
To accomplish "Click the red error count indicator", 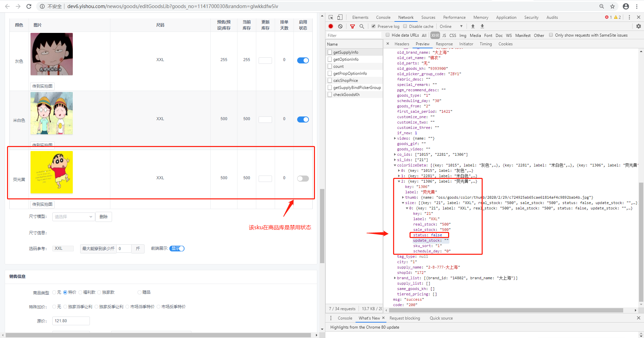I will tap(608, 17).
